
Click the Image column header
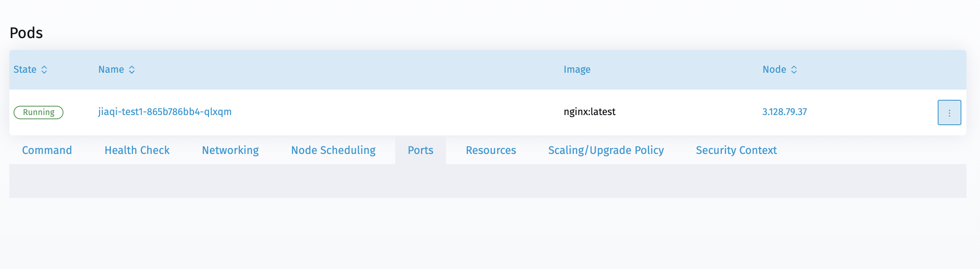pos(577,69)
